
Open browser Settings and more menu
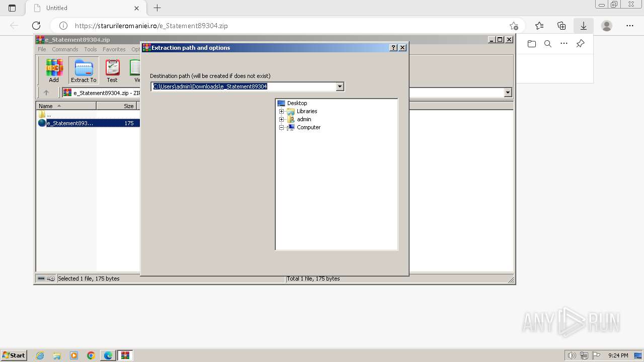630,26
